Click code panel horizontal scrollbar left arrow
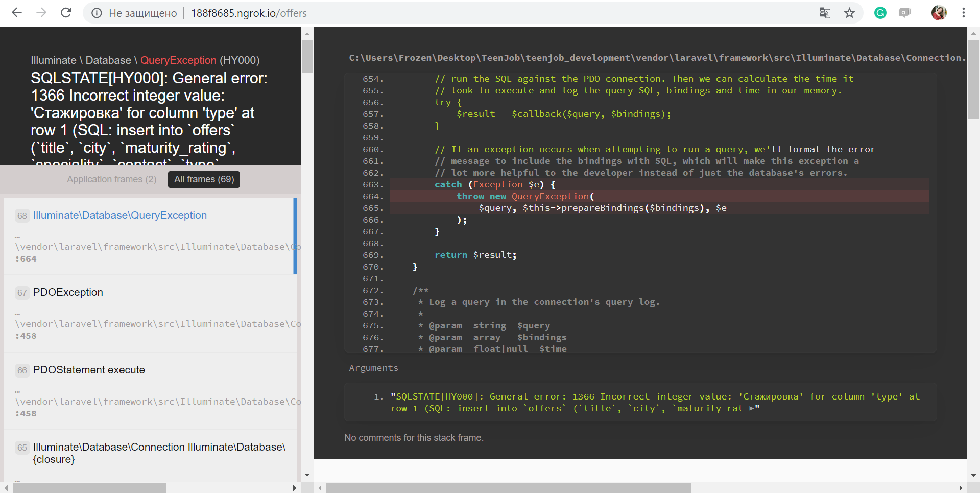This screenshot has width=980, height=493. 320,488
